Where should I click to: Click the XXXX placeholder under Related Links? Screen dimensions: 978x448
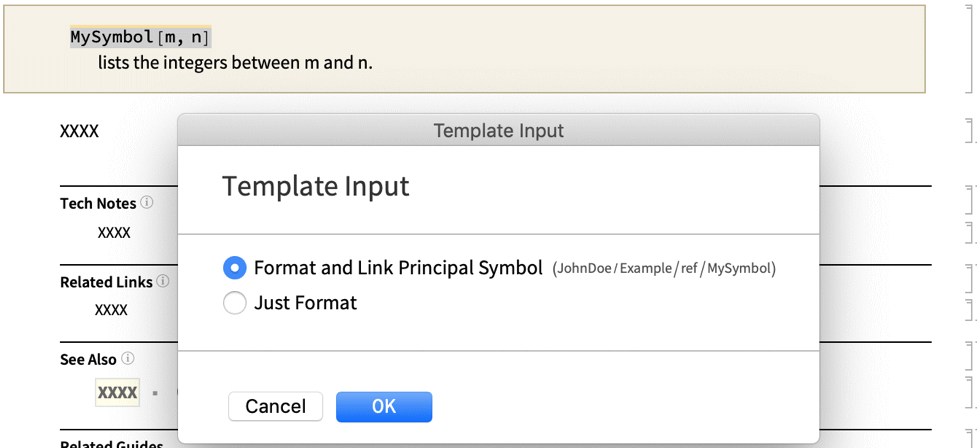[x=111, y=310]
